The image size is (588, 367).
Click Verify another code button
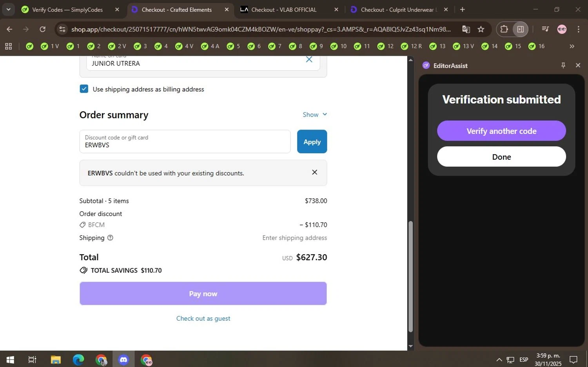(501, 131)
